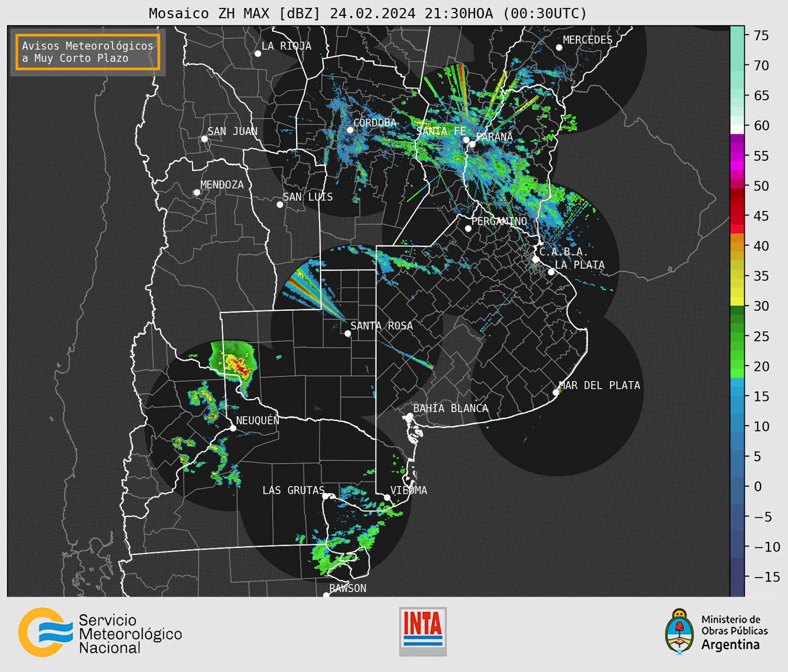
Task: Click the dark -15 dBZ band on colorbar
Action: [x=737, y=577]
